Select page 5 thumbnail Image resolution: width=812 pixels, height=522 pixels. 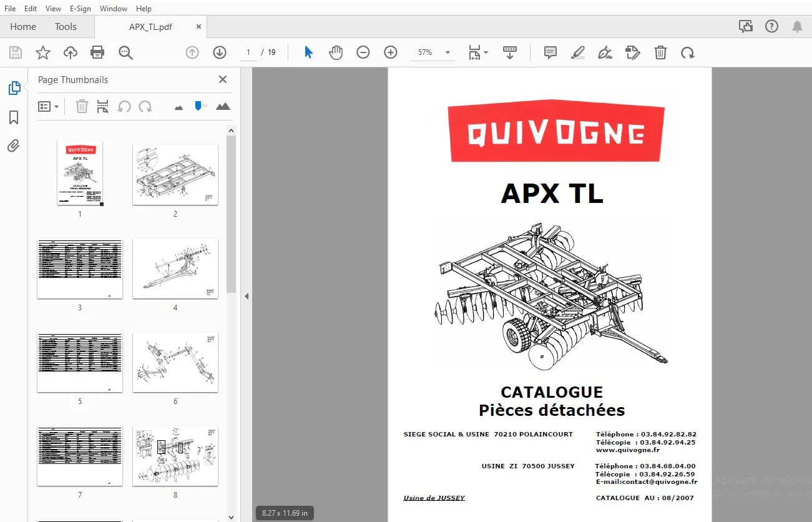pyautogui.click(x=80, y=362)
